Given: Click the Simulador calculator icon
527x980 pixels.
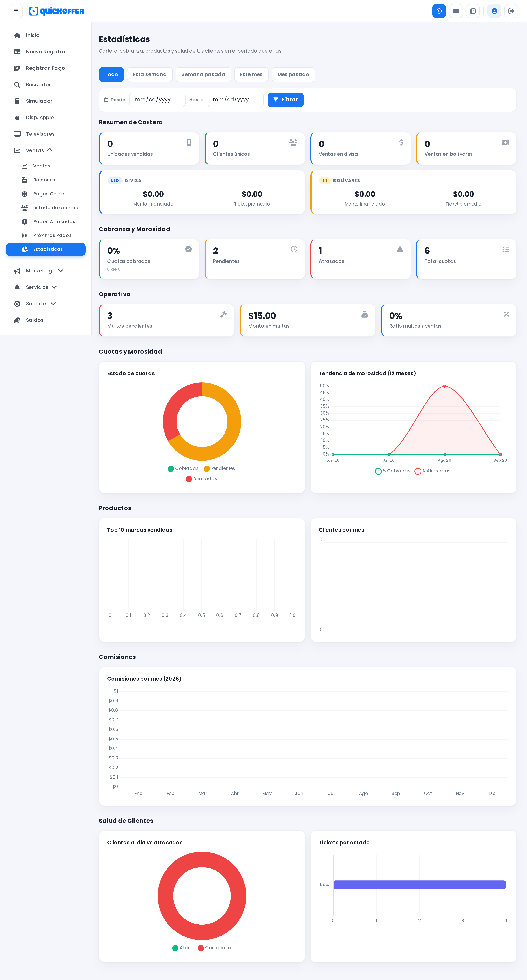Looking at the screenshot, I should pyautogui.click(x=17, y=101).
